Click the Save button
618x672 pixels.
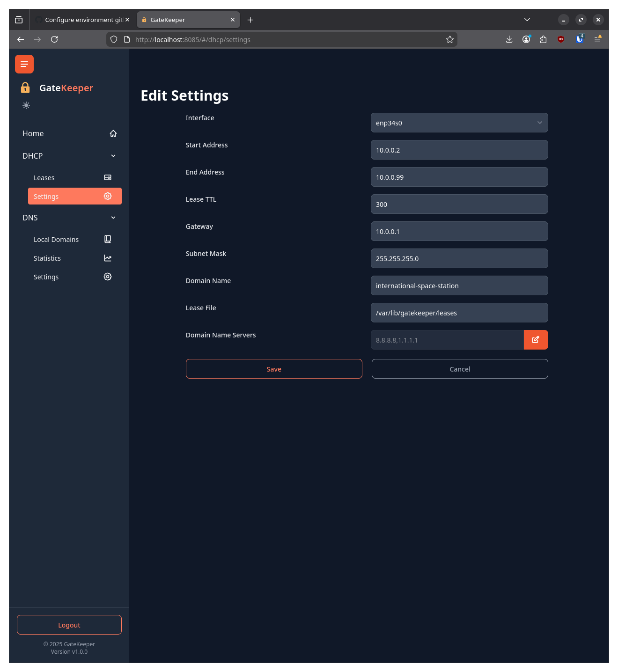pos(273,369)
